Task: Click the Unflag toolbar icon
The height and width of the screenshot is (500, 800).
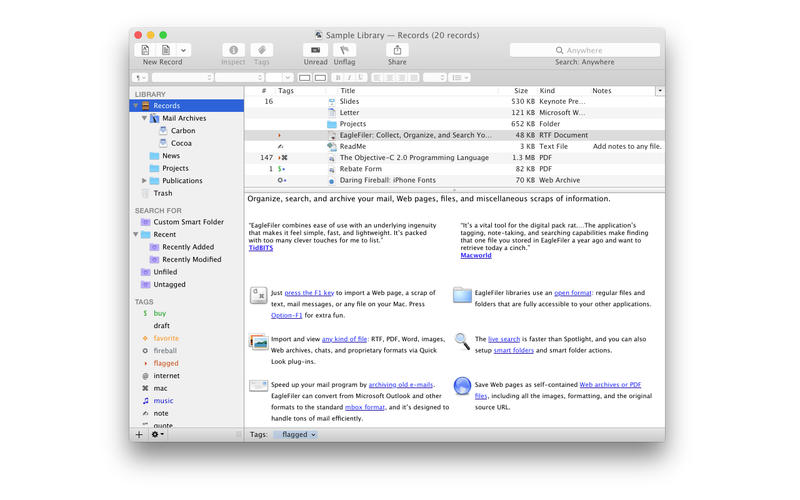Action: coord(344,50)
